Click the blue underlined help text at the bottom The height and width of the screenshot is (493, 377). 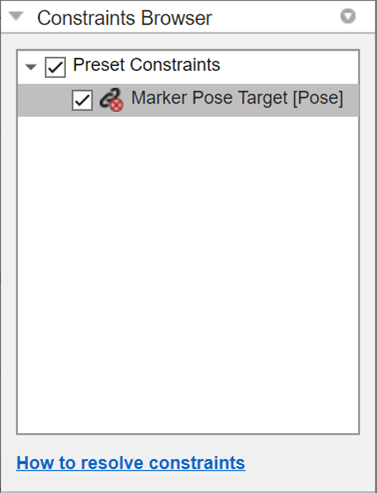(131, 463)
